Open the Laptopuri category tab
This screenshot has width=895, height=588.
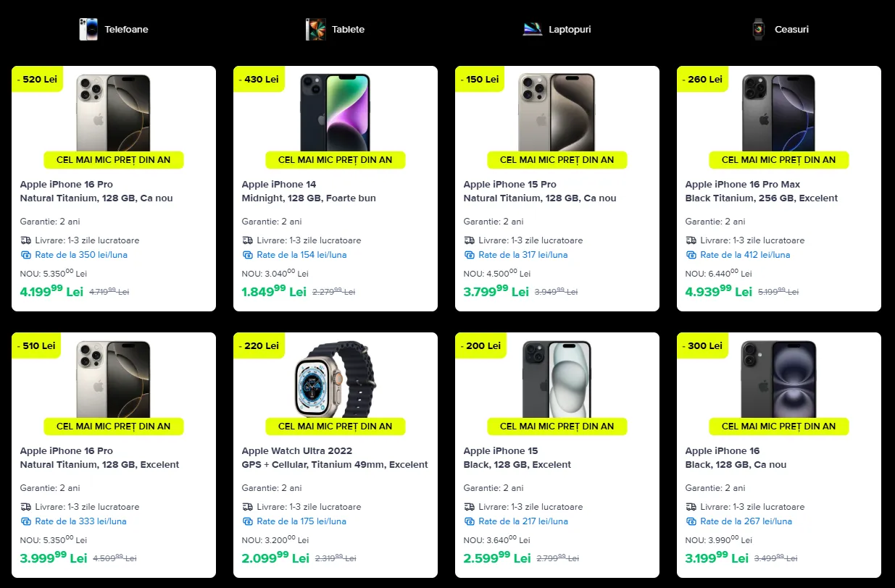coord(570,30)
